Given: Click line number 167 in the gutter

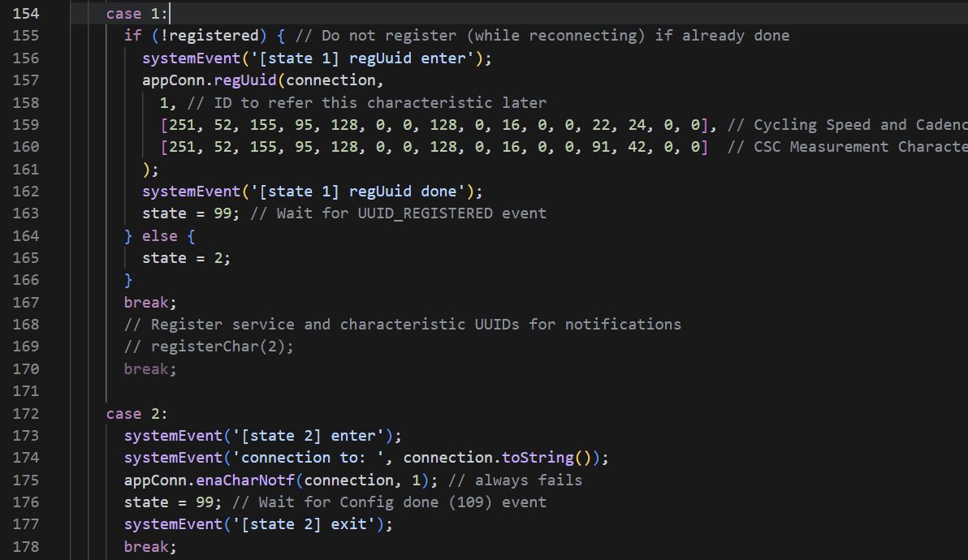Looking at the screenshot, I should tap(25, 302).
